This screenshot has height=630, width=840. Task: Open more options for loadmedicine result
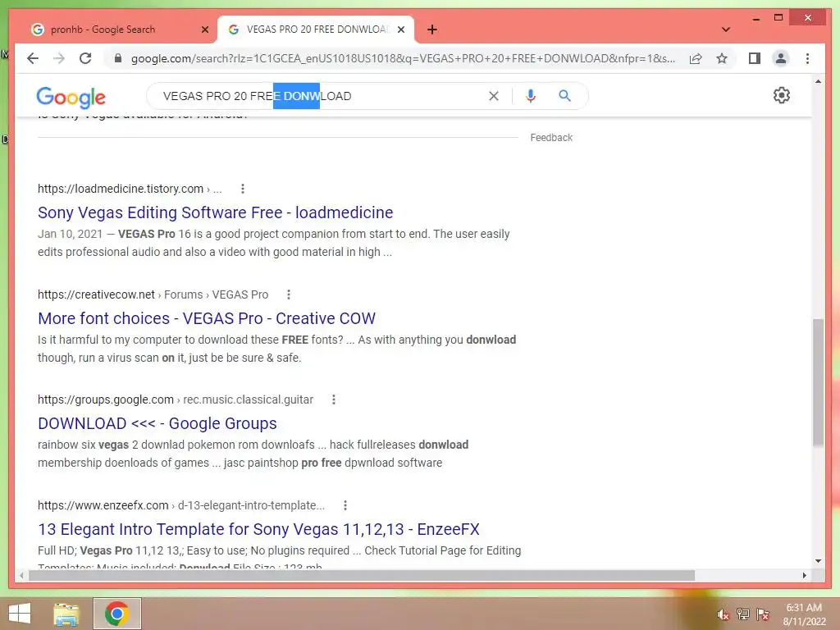243,189
